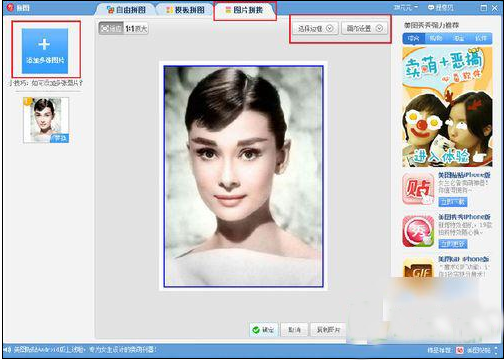Click the arrow stepper at status bar end
This screenshot has width=504, height=360.
click(497, 350)
